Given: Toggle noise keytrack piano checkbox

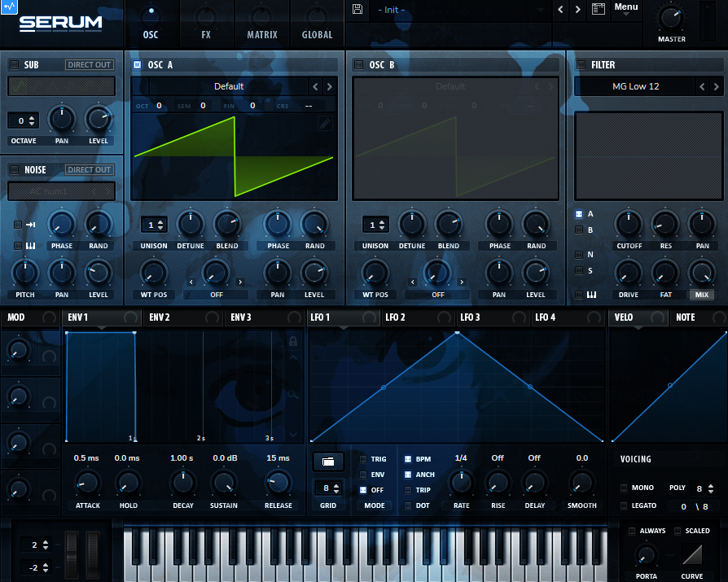Looking at the screenshot, I should click(18, 246).
